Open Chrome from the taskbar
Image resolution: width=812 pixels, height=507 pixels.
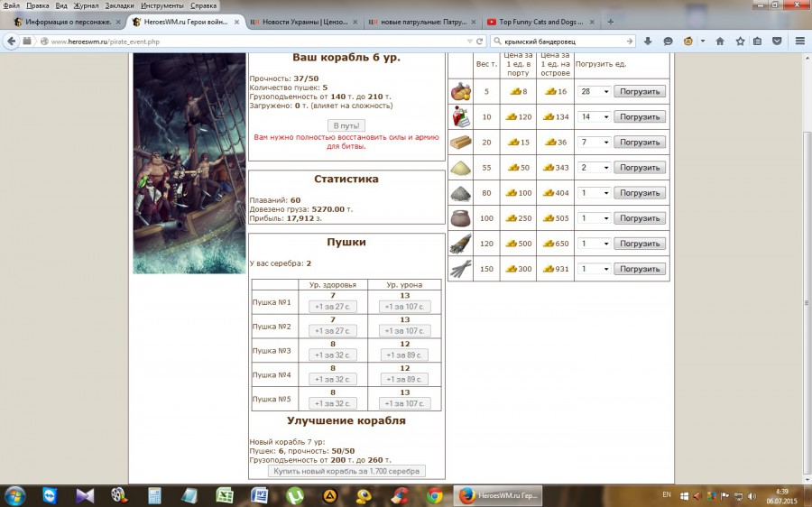pos(435,495)
